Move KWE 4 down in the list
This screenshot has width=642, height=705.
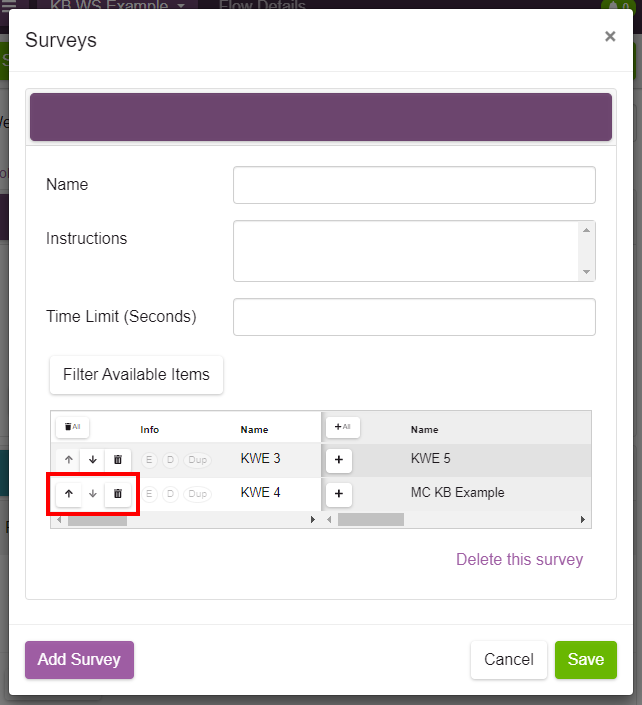click(x=93, y=494)
